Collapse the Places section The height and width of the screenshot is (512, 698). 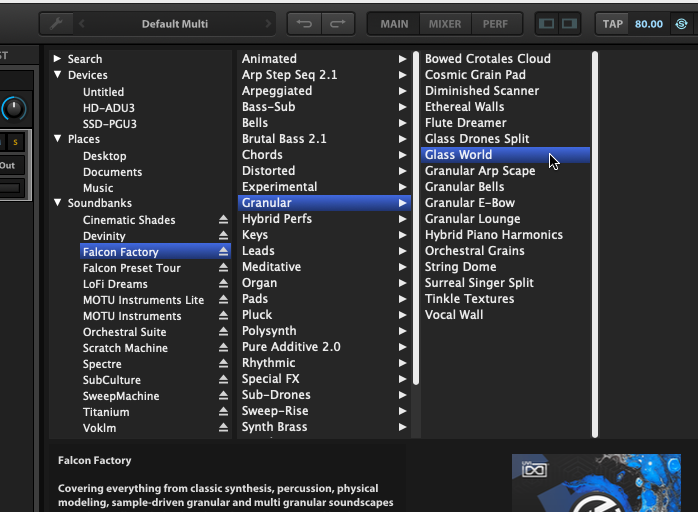click(57, 138)
